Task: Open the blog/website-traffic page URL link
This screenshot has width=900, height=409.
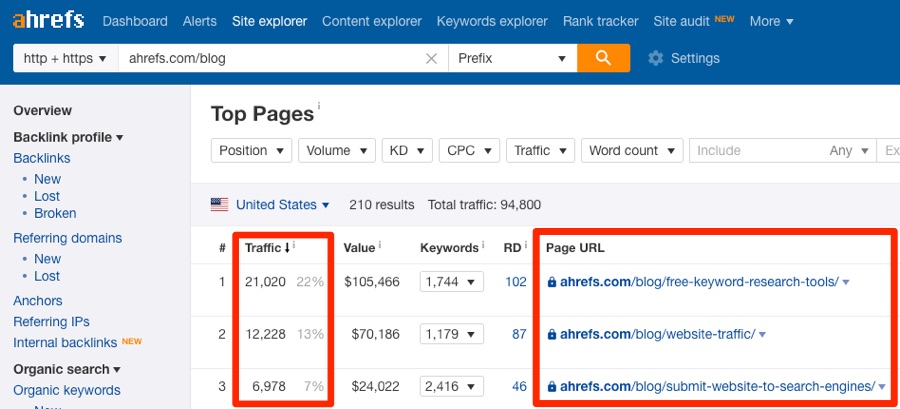Action: 658,334
